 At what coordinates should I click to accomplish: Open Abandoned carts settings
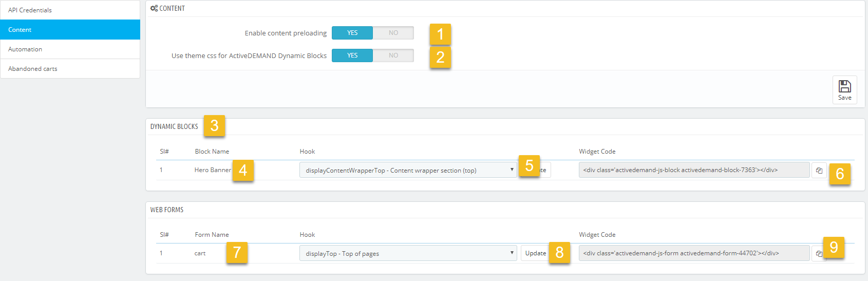[70, 69]
